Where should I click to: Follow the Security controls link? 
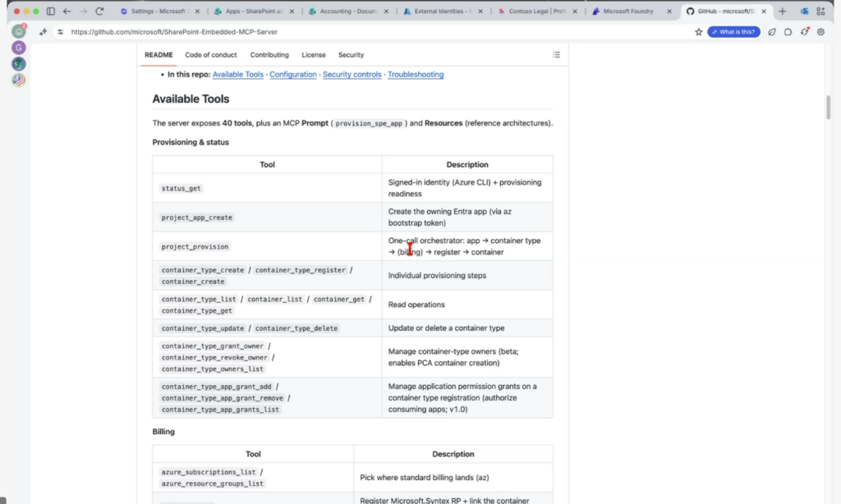click(352, 75)
